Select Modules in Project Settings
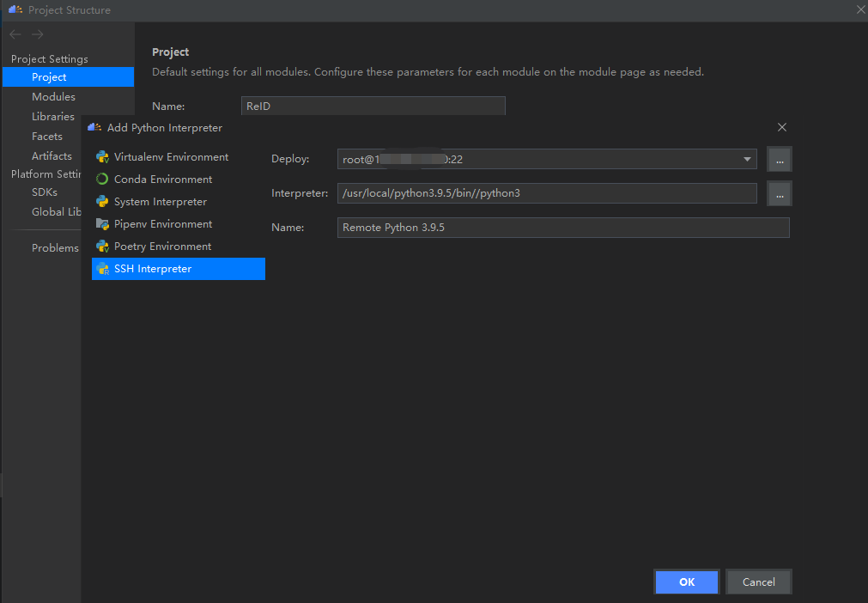The width and height of the screenshot is (868, 603). click(53, 97)
